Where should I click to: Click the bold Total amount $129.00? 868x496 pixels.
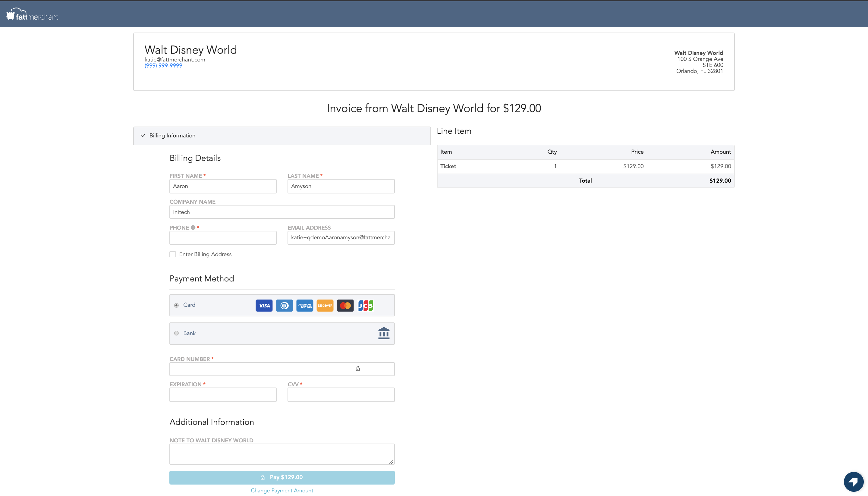tap(720, 181)
